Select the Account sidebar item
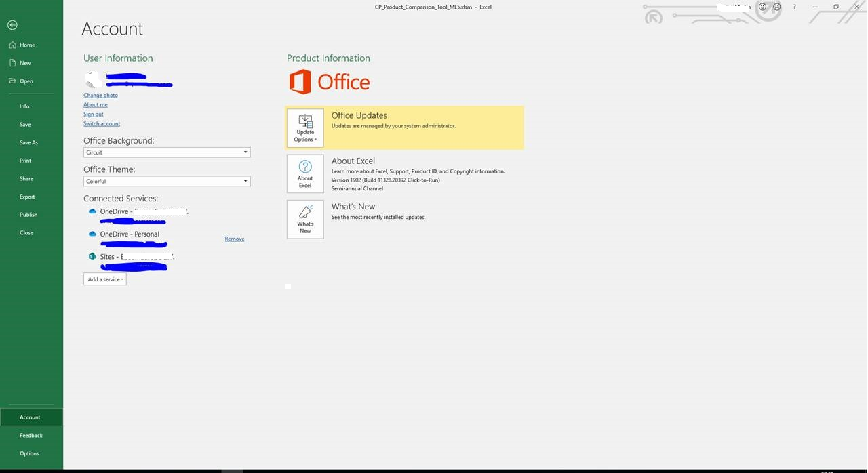Image resolution: width=868 pixels, height=473 pixels. coord(31,417)
